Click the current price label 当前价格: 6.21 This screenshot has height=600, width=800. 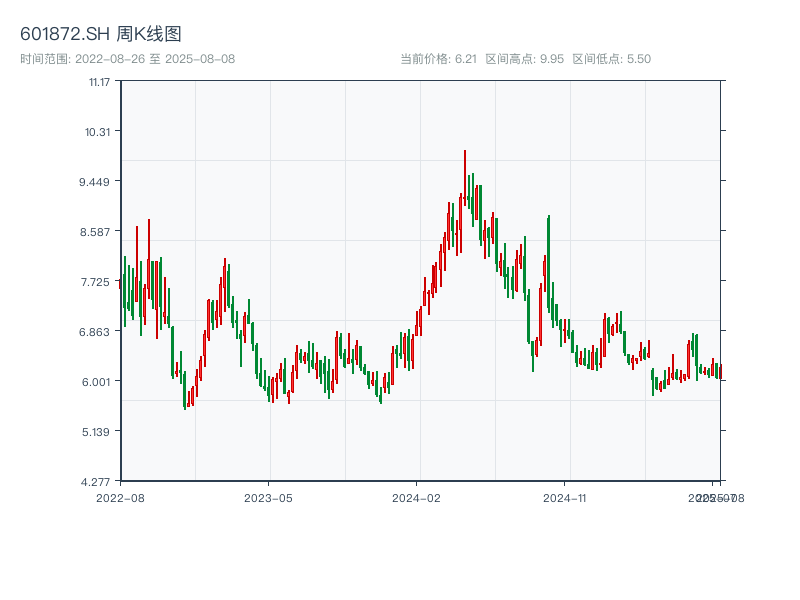point(438,59)
